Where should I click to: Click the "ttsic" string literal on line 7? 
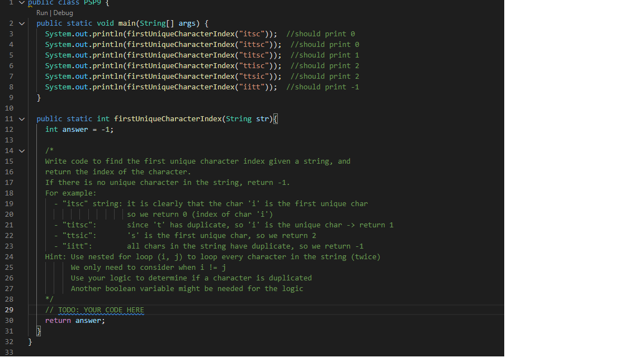(x=254, y=77)
